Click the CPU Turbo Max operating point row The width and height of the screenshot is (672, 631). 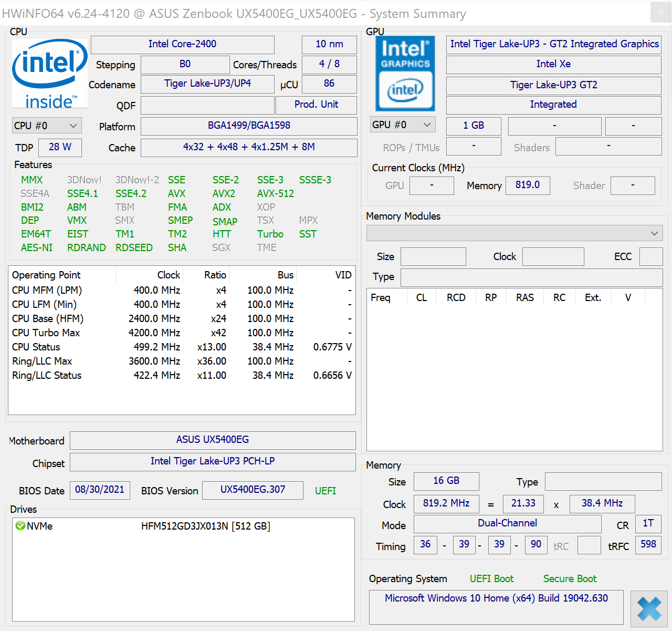tap(181, 333)
